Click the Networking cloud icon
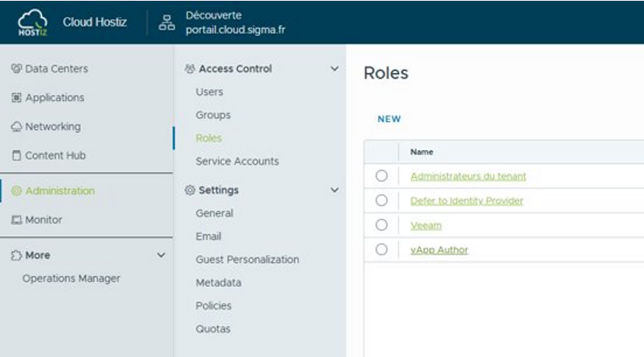 pyautogui.click(x=16, y=127)
